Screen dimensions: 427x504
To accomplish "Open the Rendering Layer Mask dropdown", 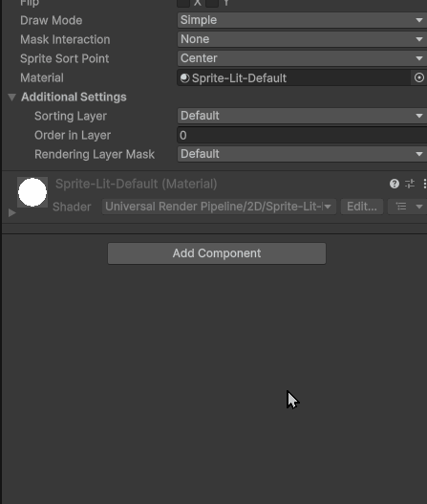I will click(x=302, y=154).
